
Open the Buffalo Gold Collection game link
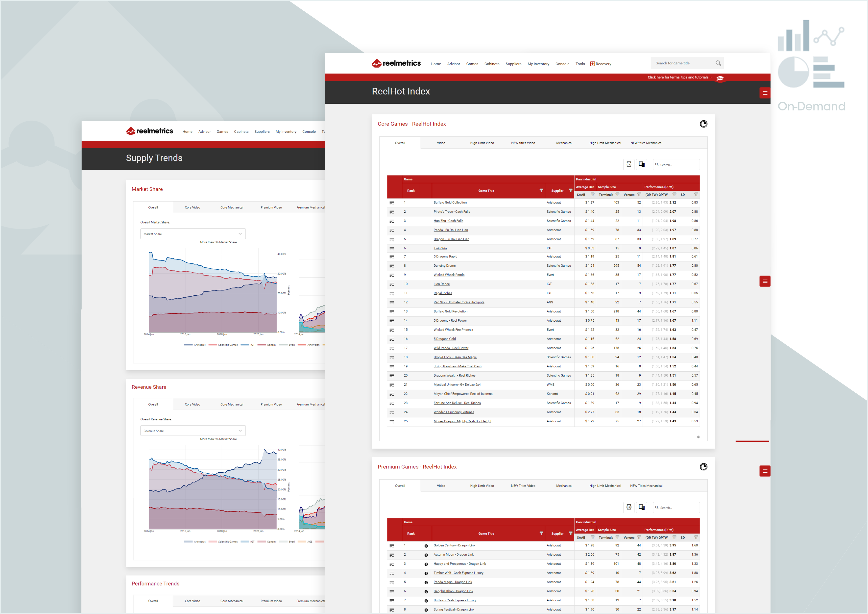(x=450, y=202)
